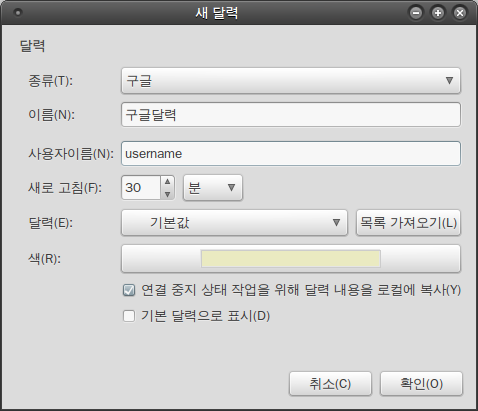Open the window menu dot in the title bar
The height and width of the screenshot is (411, 478).
[18, 13]
